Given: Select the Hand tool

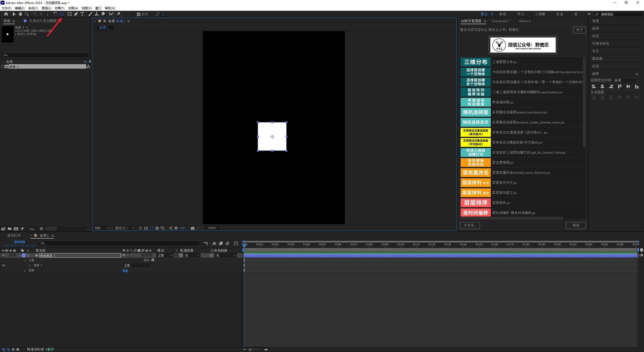Looking at the screenshot, I should pyautogui.click(x=20, y=14).
